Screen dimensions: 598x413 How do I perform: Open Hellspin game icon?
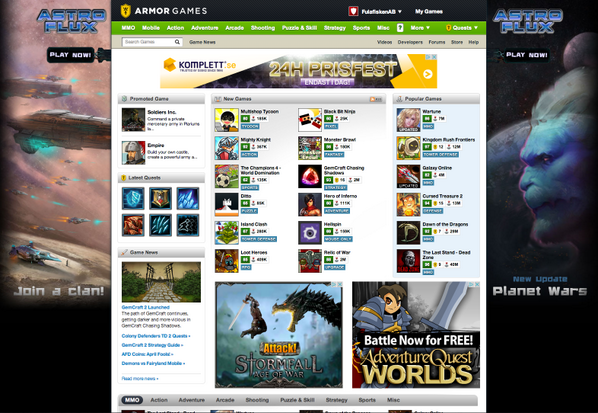pyautogui.click(x=310, y=233)
